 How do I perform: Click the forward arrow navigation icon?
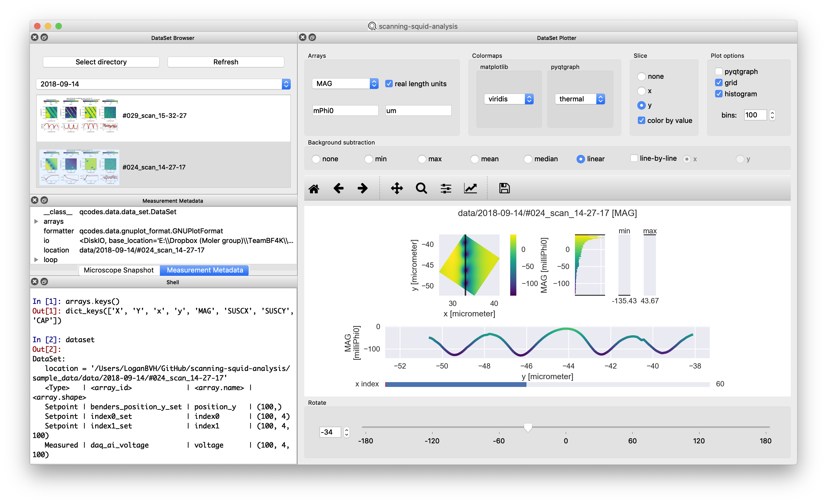click(x=363, y=188)
